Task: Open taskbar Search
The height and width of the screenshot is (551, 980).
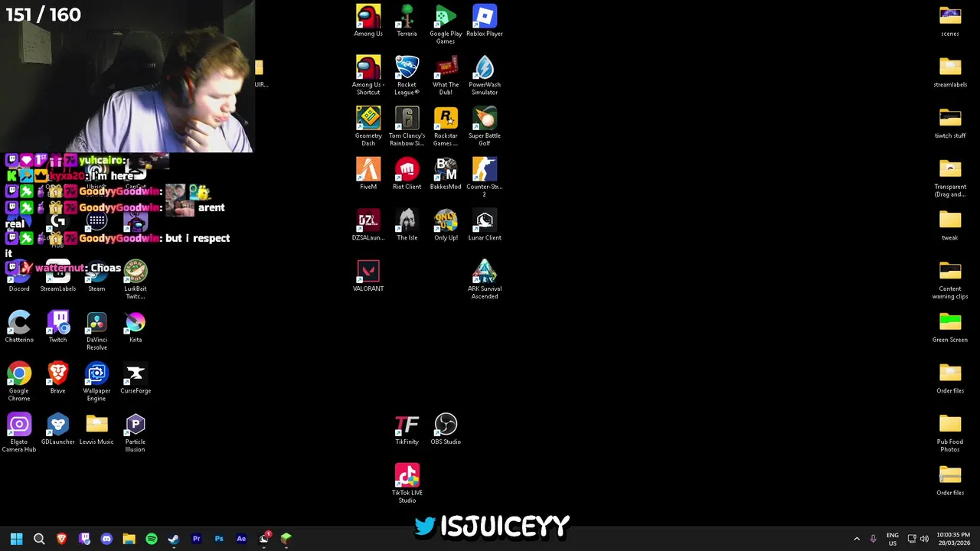Action: click(39, 539)
